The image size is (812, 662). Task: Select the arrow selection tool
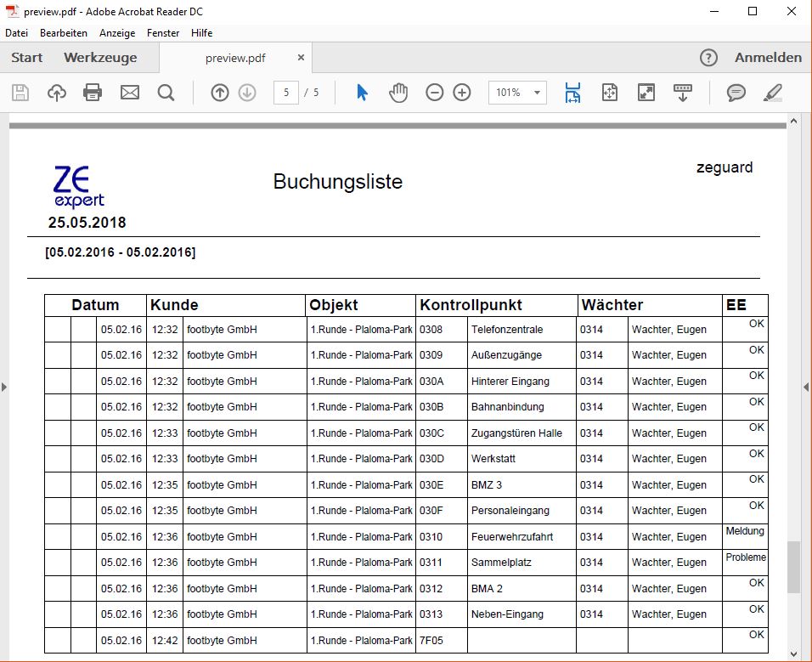(362, 93)
